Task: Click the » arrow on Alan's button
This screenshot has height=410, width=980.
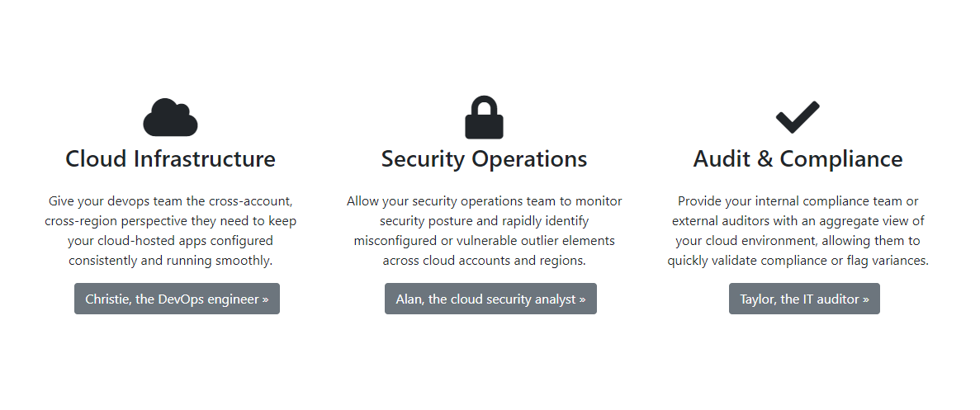Action: click(583, 299)
